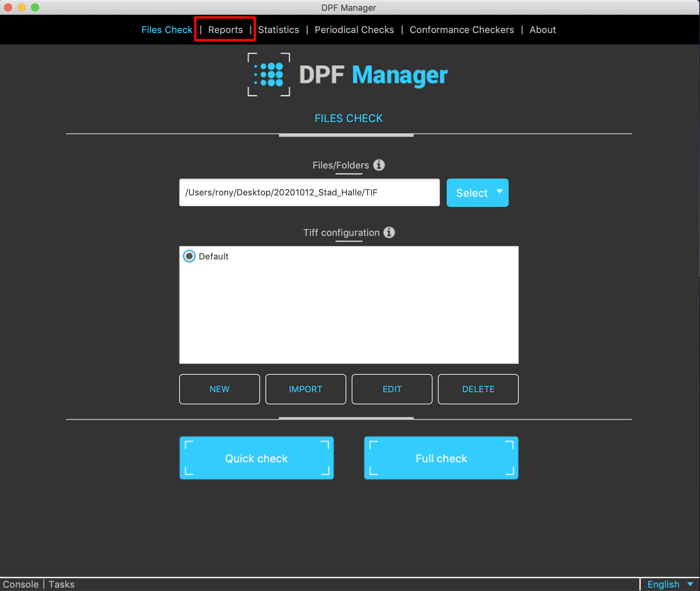700x591 pixels.
Task: Click the IMPORT configuration button
Action: coord(306,389)
